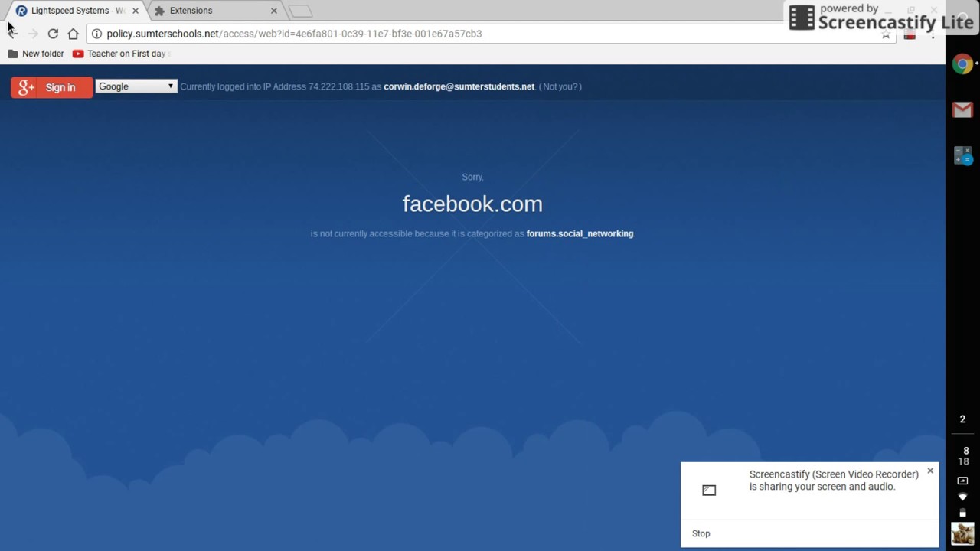980x551 pixels.
Task: Open Teacher on First day bookmark
Action: point(119,54)
